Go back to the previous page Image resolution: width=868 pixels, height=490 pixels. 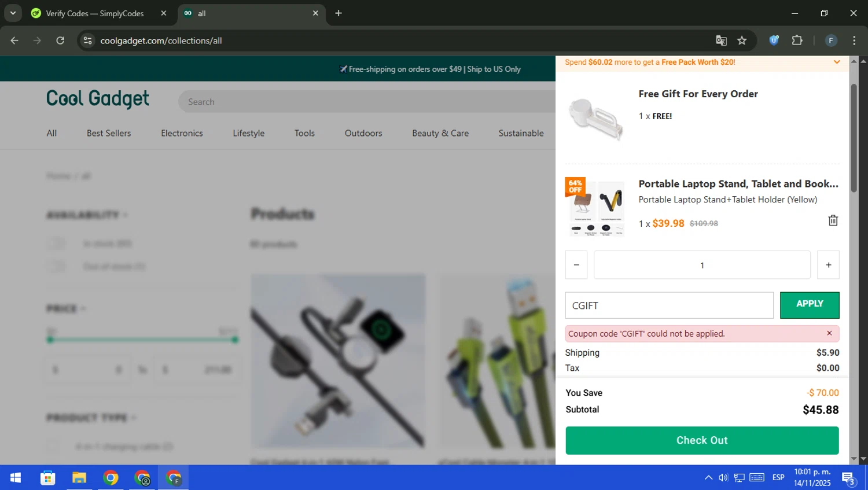click(x=14, y=40)
